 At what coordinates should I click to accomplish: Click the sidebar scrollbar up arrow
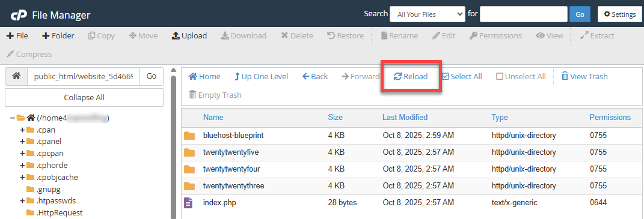click(173, 70)
